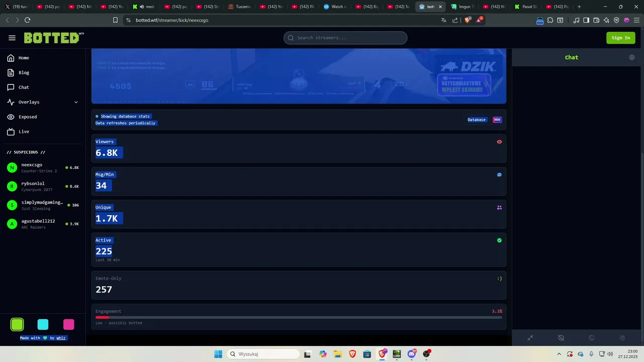The image size is (644, 362).
Task: Click the BOTTED logo
Action: 54,38
